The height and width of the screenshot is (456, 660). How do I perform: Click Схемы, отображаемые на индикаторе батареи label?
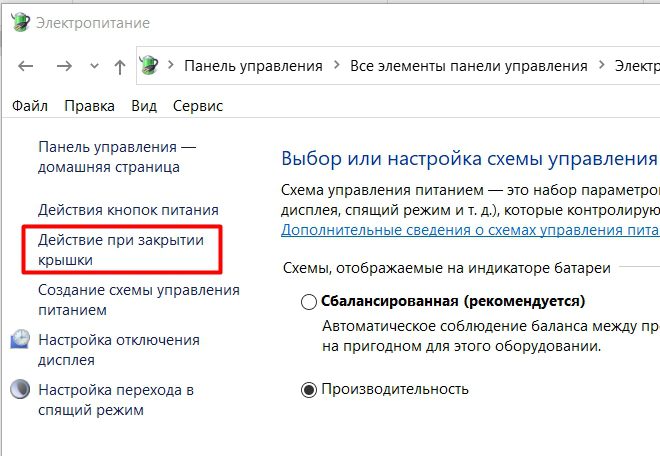(447, 268)
